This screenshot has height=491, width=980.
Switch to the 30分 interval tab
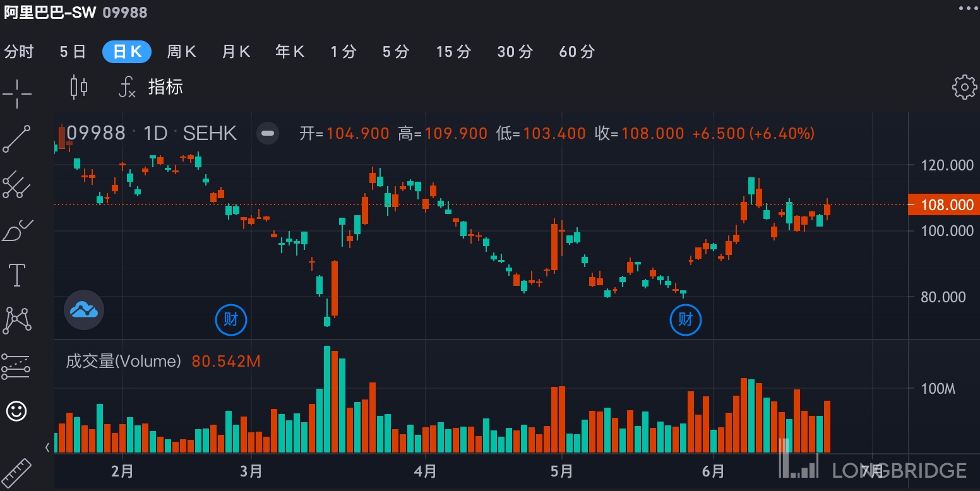[515, 52]
